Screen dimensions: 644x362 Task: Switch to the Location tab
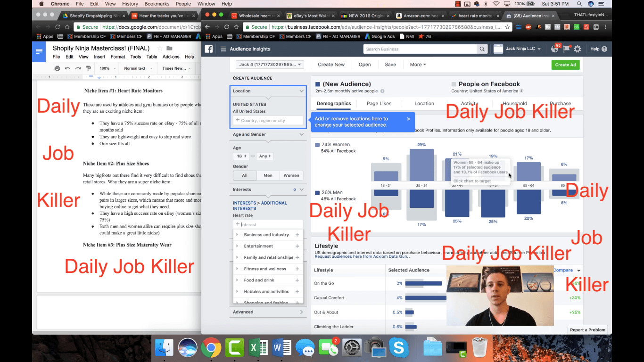424,104
